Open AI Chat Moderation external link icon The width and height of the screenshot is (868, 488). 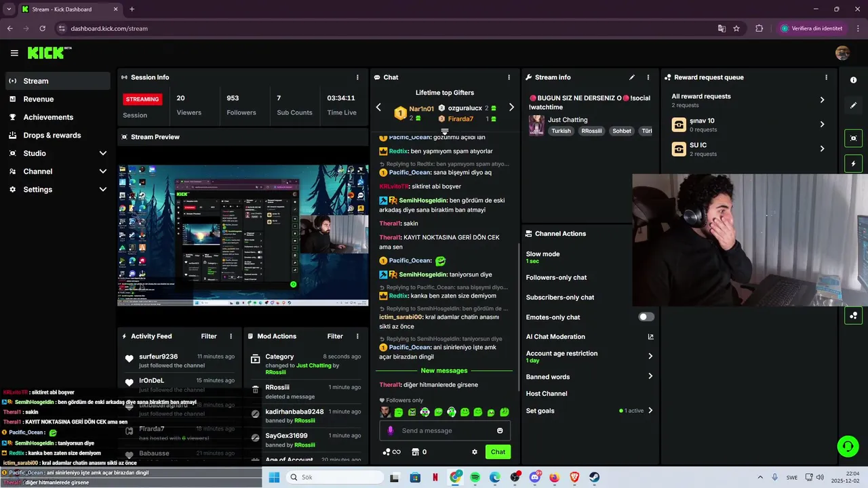click(x=650, y=337)
